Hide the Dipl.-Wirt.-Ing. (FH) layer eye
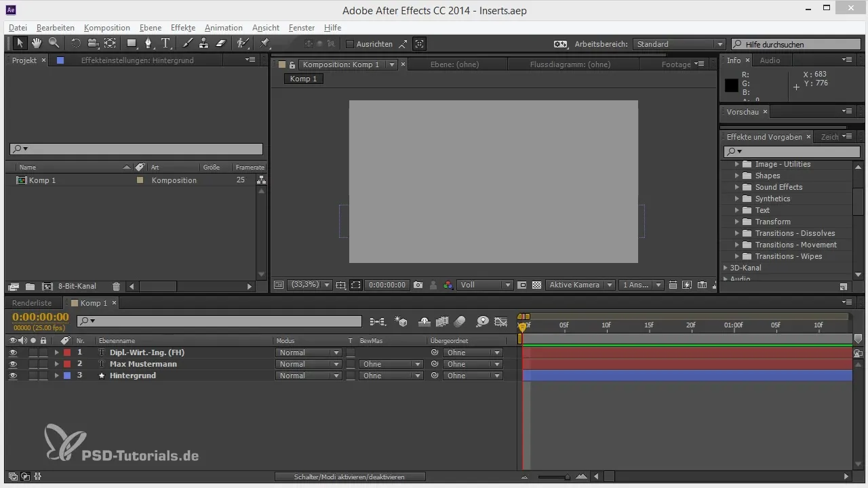Viewport: 868px width, 488px height. click(13, 352)
